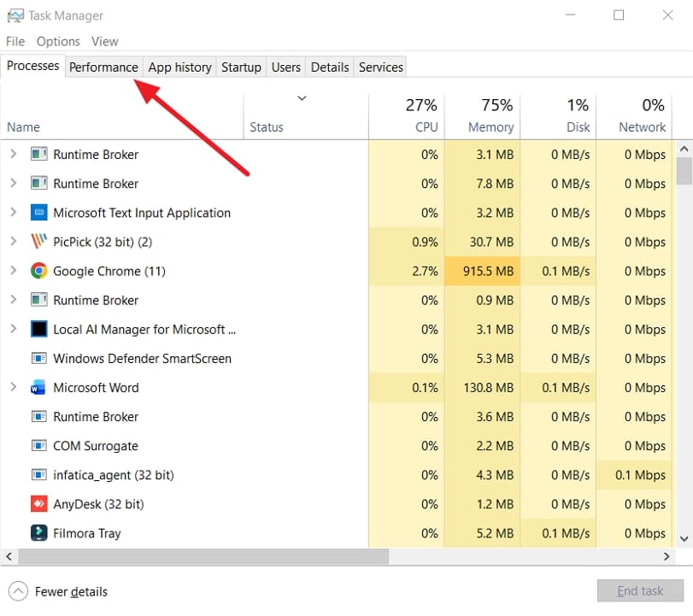The image size is (693, 616).
Task: Click the Microsoft Text Input Application icon
Action: pos(39,213)
